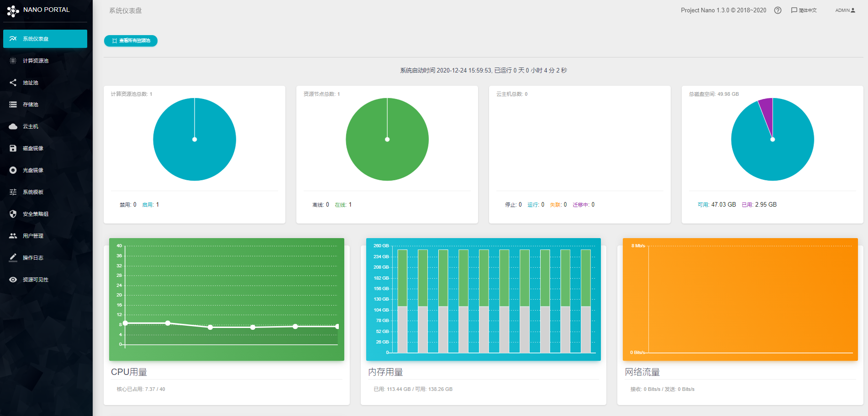The height and width of the screenshot is (416, 868).
Task: Click the CPU用量 card title
Action: [x=129, y=372]
